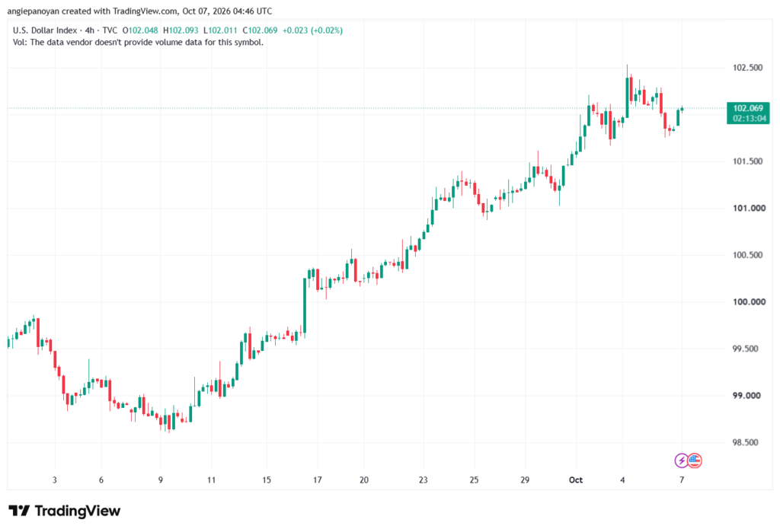This screenshot has width=780, height=532.
Task: Click the '3' date axis label
Action: coord(55,479)
